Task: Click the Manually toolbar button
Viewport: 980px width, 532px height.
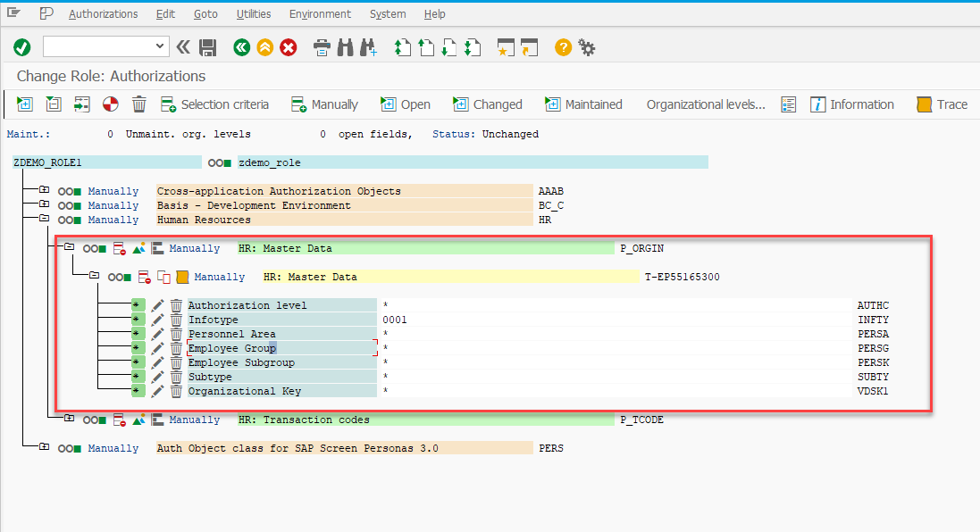Action: point(325,104)
